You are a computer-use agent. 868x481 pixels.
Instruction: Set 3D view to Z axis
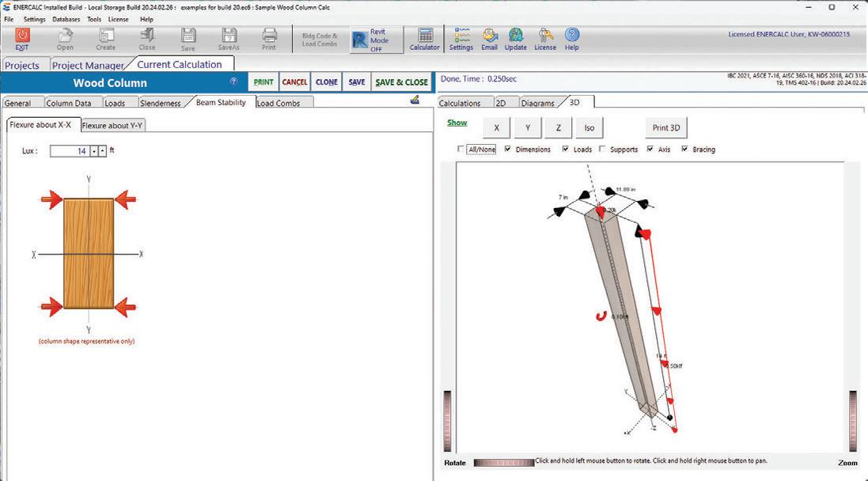(x=559, y=128)
